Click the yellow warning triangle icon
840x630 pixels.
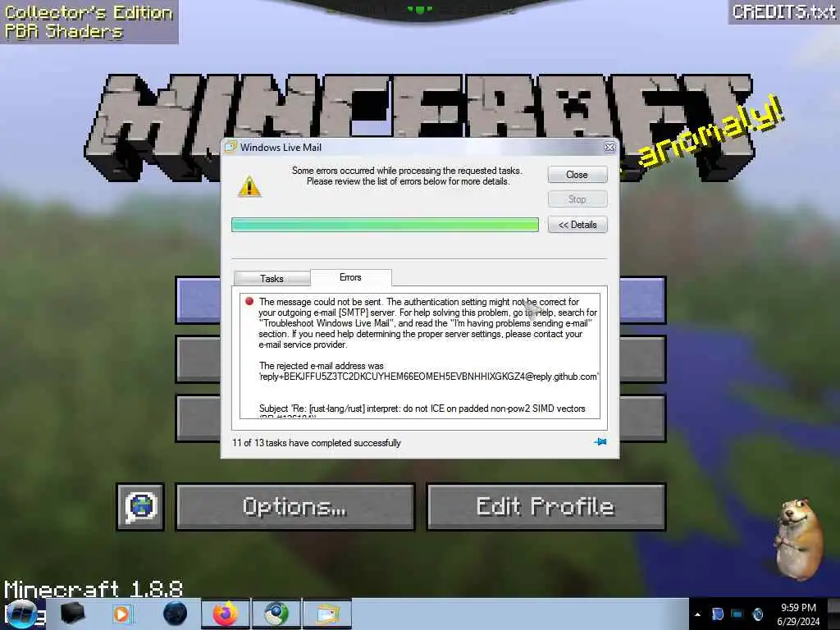249,186
